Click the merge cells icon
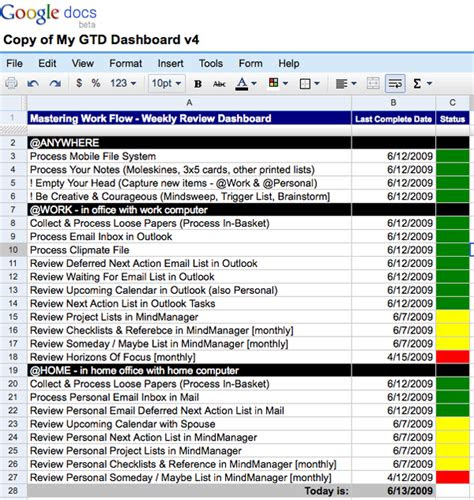Viewport: 474px width, 500px height. coord(373,83)
